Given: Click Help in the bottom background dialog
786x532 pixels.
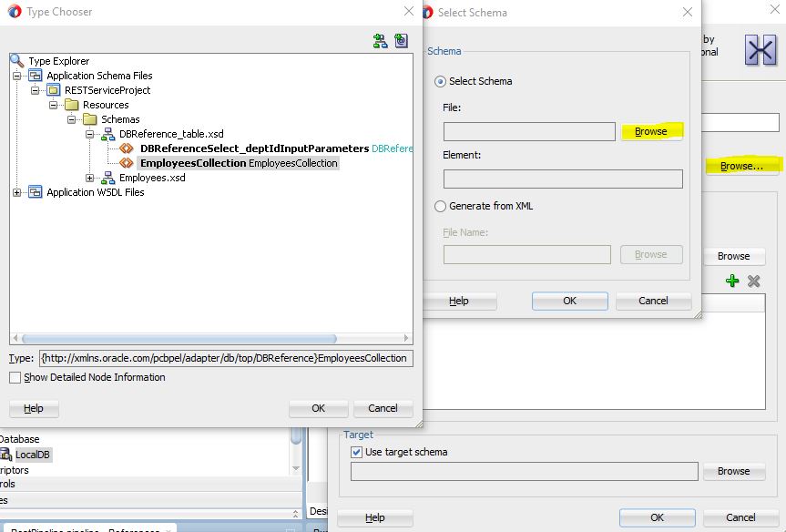Looking at the screenshot, I should (375, 517).
